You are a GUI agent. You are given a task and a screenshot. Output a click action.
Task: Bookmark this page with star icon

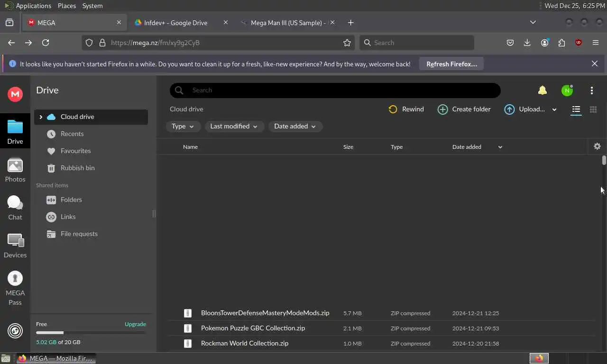click(x=347, y=43)
